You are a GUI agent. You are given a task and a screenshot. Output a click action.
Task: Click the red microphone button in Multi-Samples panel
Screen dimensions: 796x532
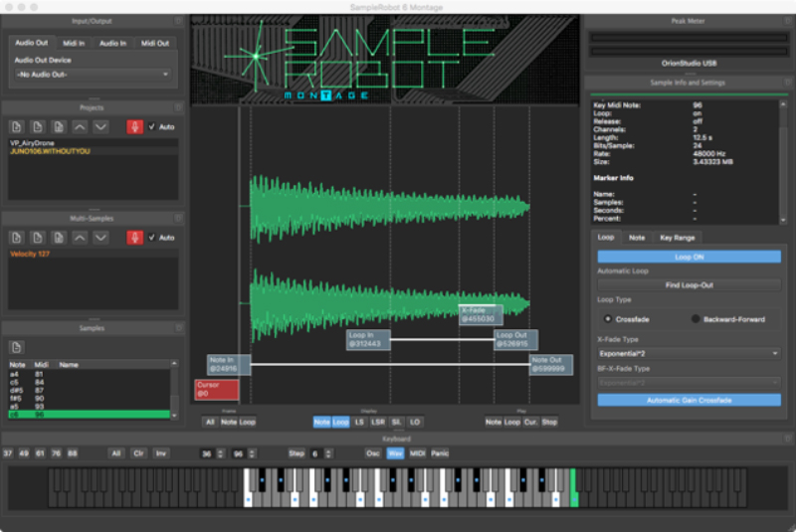pos(134,238)
